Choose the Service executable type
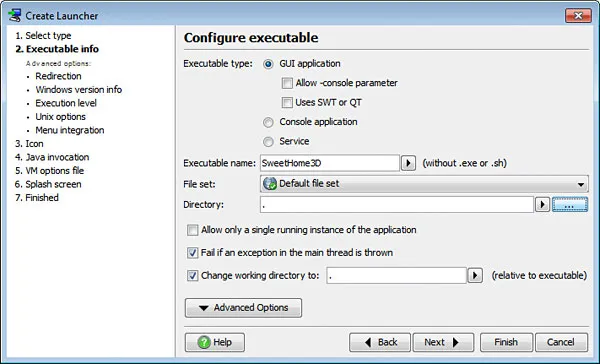The image size is (600, 364). coord(268,142)
